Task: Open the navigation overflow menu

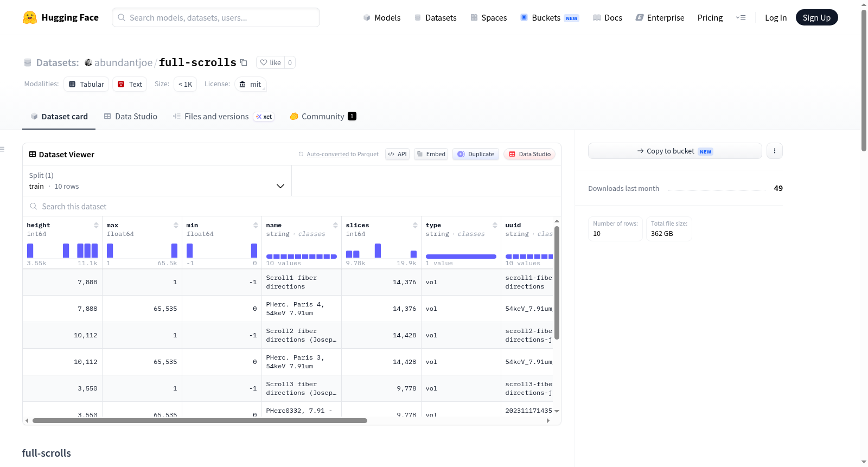Action: point(741,17)
